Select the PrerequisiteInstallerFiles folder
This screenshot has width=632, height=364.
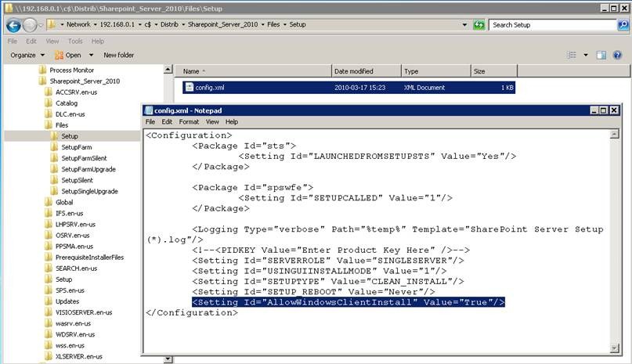(x=89, y=258)
